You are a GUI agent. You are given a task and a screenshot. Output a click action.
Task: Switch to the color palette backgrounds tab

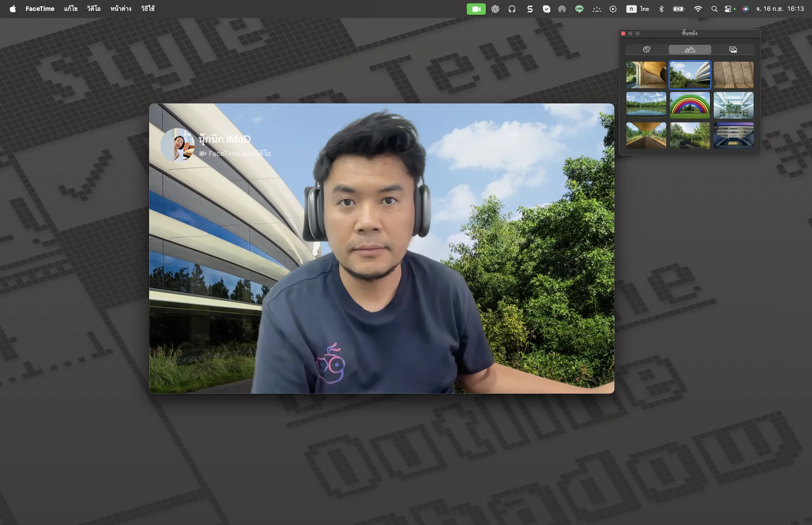pyautogui.click(x=646, y=50)
